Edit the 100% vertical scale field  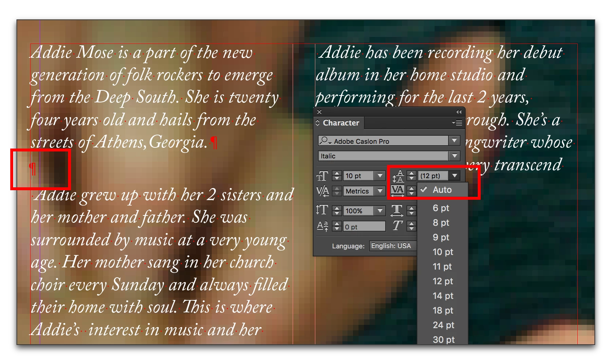point(358,211)
